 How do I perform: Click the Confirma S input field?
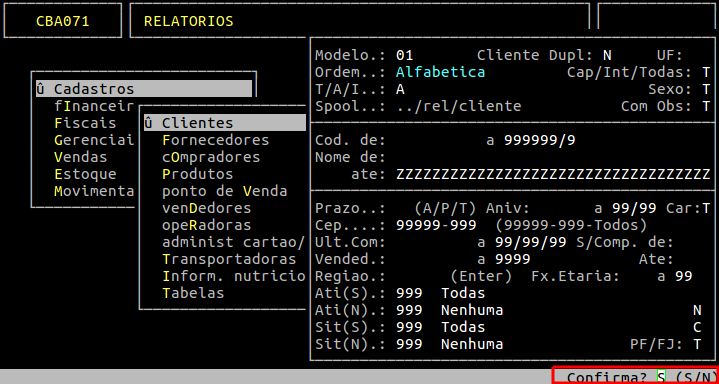pyautogui.click(x=661, y=377)
